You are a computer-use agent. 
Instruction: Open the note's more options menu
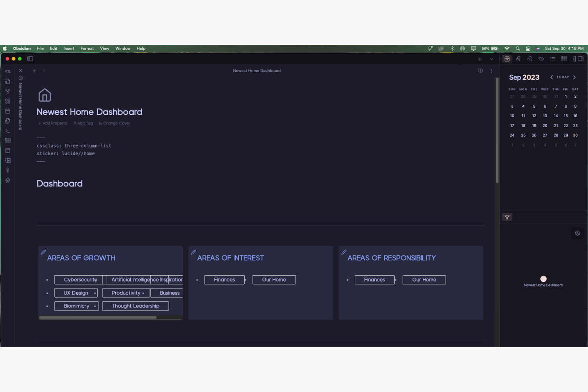[491, 71]
